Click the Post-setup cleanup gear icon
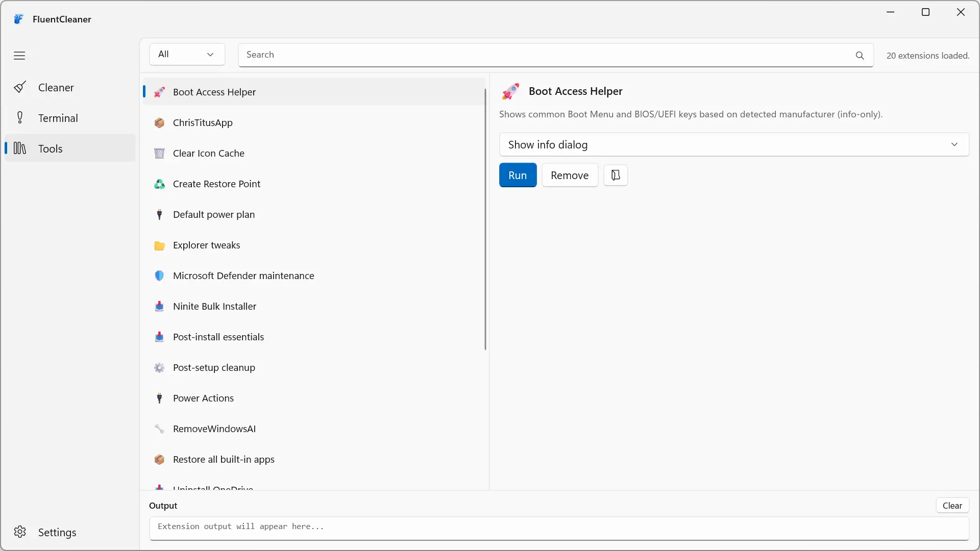The image size is (980, 551). pyautogui.click(x=159, y=368)
